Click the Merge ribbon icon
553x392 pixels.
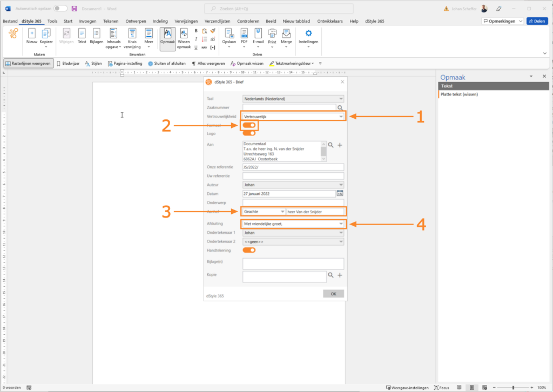[286, 33]
